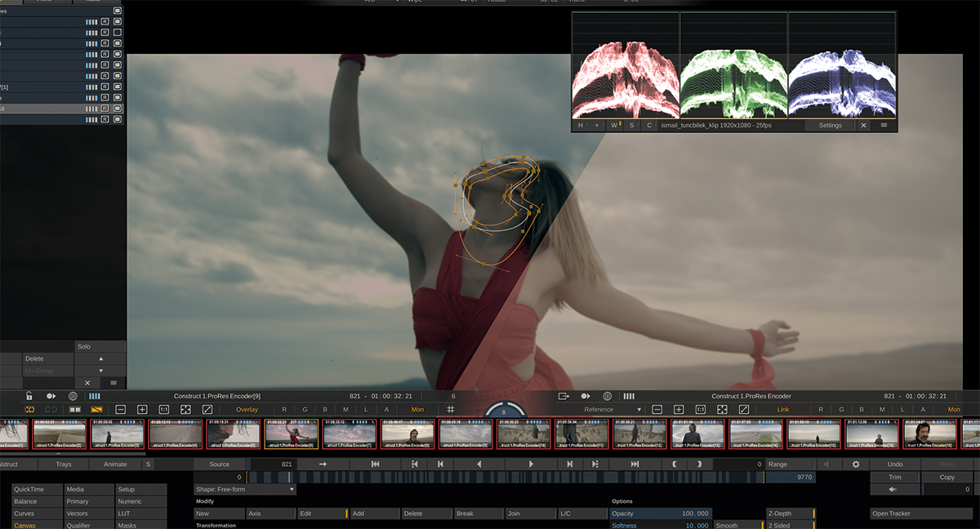Open the Trim options button
Viewport: 980px width, 529px height.
tap(895, 477)
